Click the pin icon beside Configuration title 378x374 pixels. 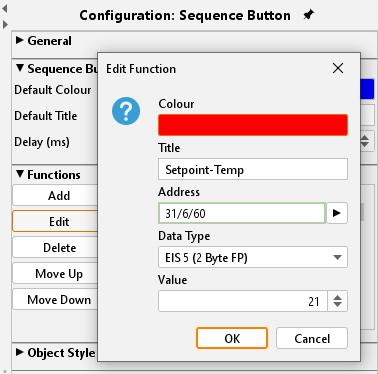click(x=309, y=15)
